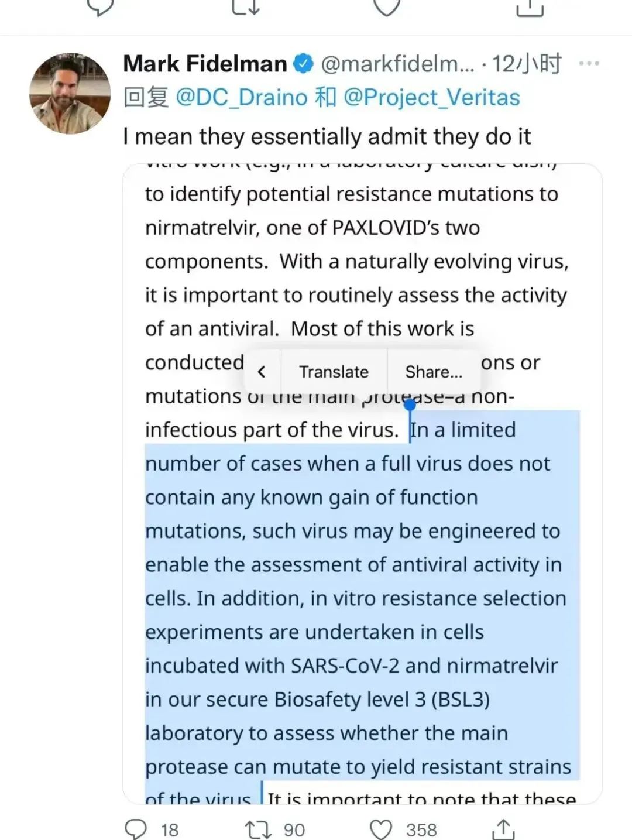
Task: Tap the top text selection handle
Action: click(x=410, y=405)
